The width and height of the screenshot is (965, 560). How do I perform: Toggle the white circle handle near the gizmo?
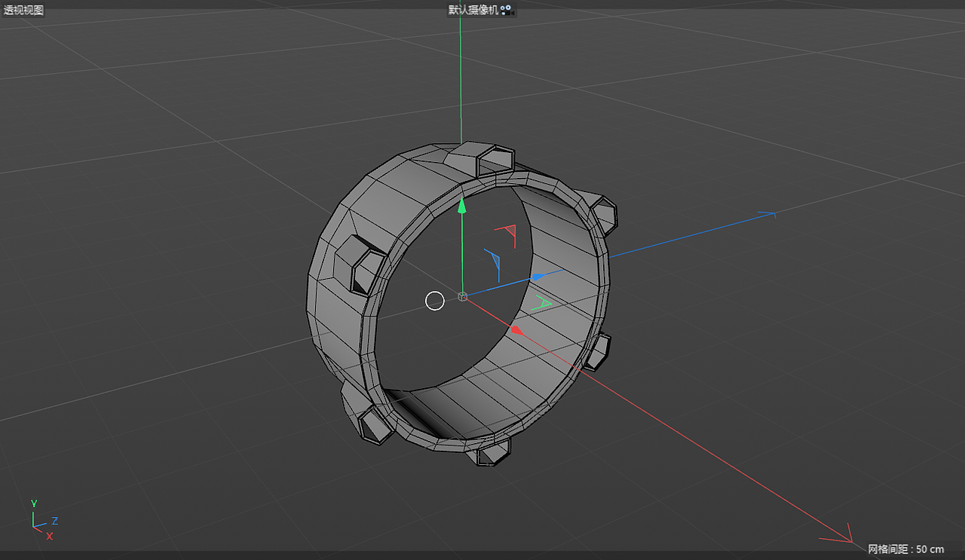(x=435, y=301)
